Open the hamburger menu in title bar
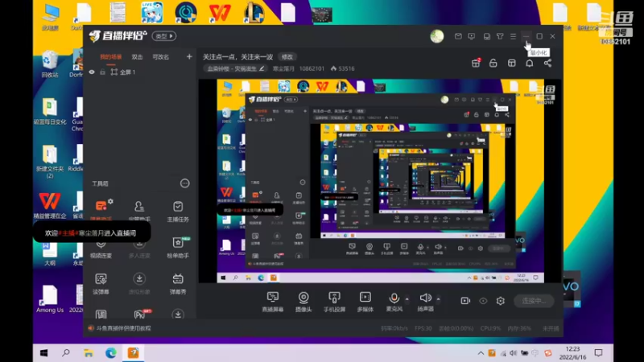644x362 pixels. click(x=513, y=36)
